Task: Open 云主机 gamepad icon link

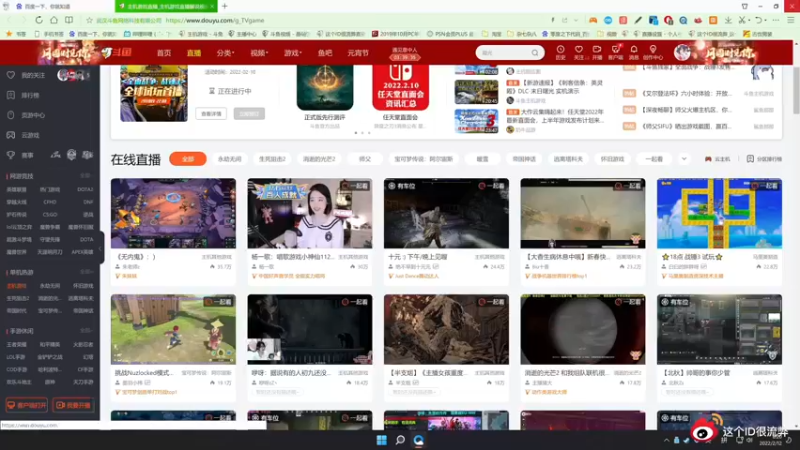Action: (717, 159)
